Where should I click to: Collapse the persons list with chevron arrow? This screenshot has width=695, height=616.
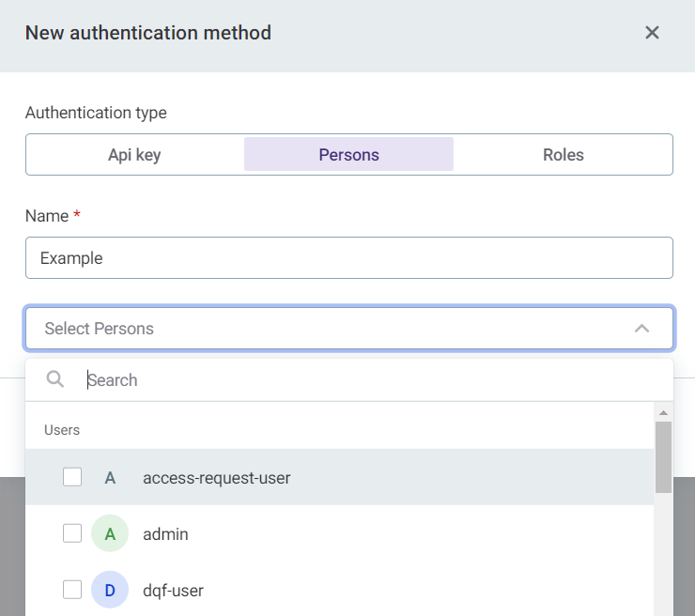click(641, 329)
